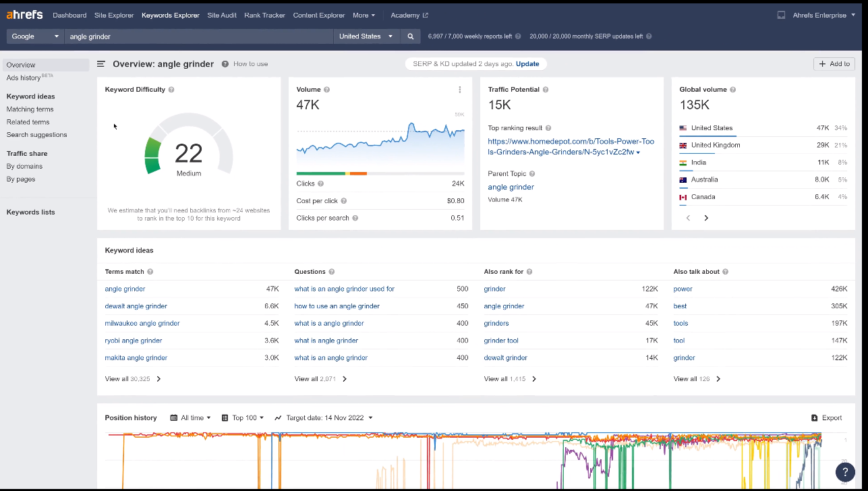Click the How to use help icon

click(x=225, y=64)
